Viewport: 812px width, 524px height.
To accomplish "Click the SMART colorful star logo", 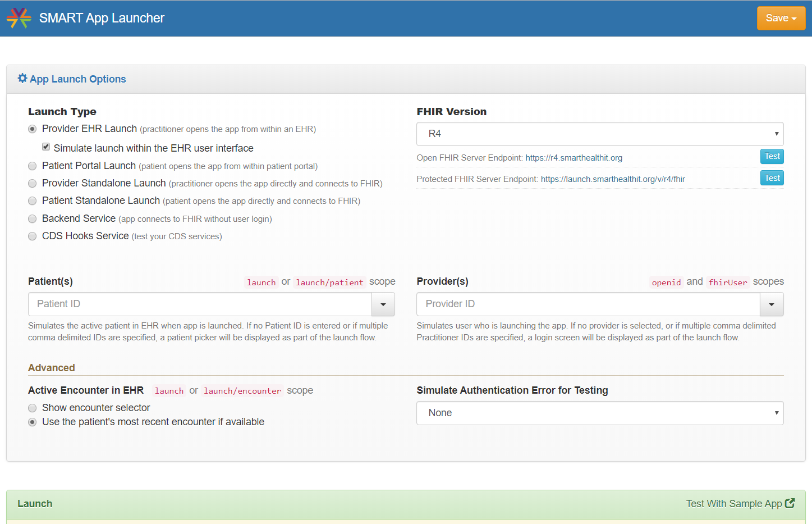I will pos(19,18).
